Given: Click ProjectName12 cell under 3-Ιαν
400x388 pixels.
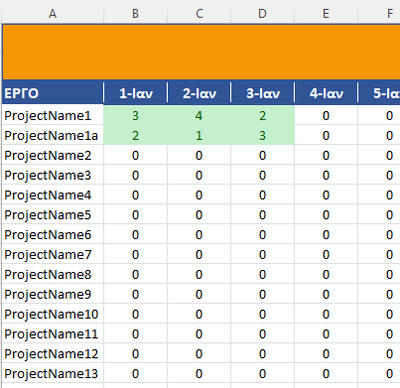Looking at the screenshot, I should [263, 354].
